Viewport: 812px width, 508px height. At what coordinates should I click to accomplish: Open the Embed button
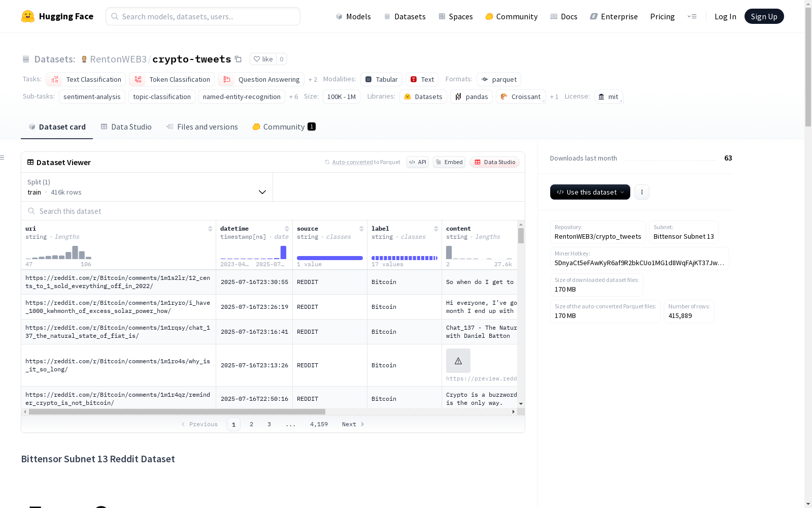point(449,162)
